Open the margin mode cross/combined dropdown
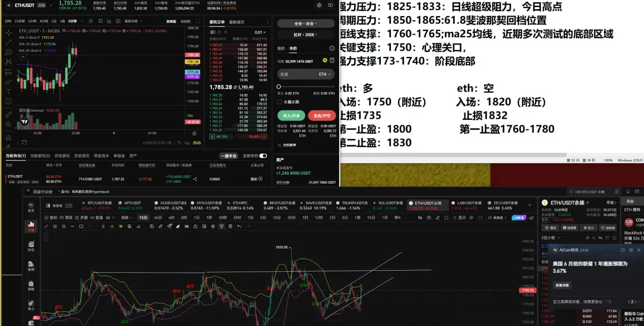This screenshot has height=326, width=644. pos(306,24)
